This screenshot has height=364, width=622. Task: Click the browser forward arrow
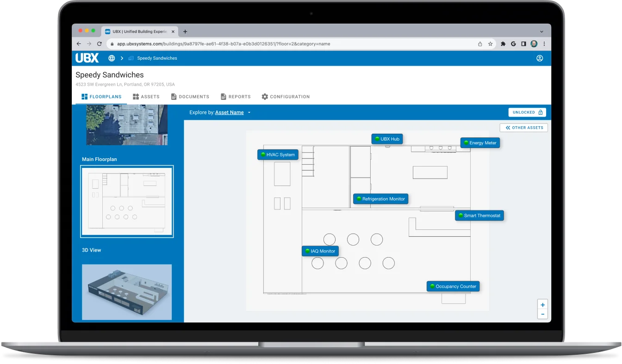[89, 44]
